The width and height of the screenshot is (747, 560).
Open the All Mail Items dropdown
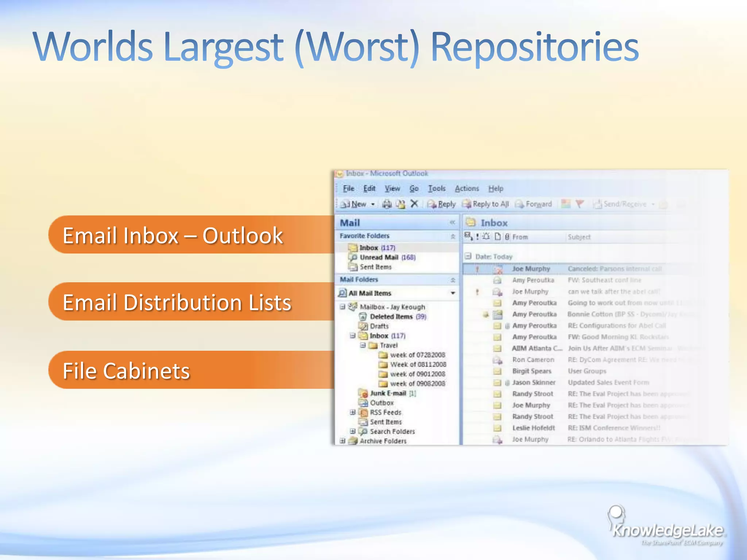[x=453, y=293]
